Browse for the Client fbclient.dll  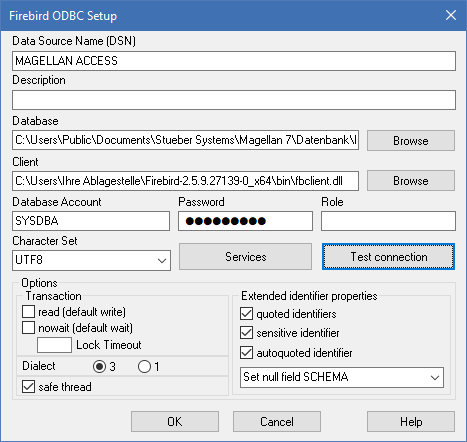point(411,181)
